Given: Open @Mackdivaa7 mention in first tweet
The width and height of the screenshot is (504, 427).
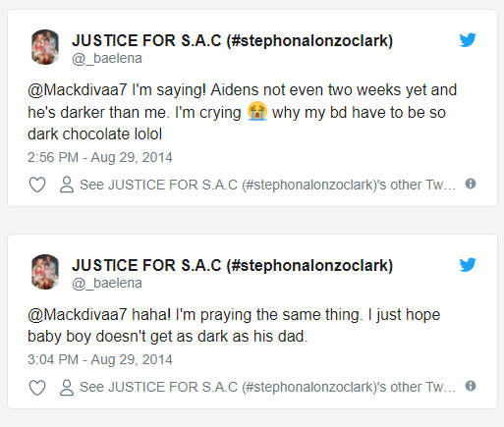Looking at the screenshot, I should point(78,90).
